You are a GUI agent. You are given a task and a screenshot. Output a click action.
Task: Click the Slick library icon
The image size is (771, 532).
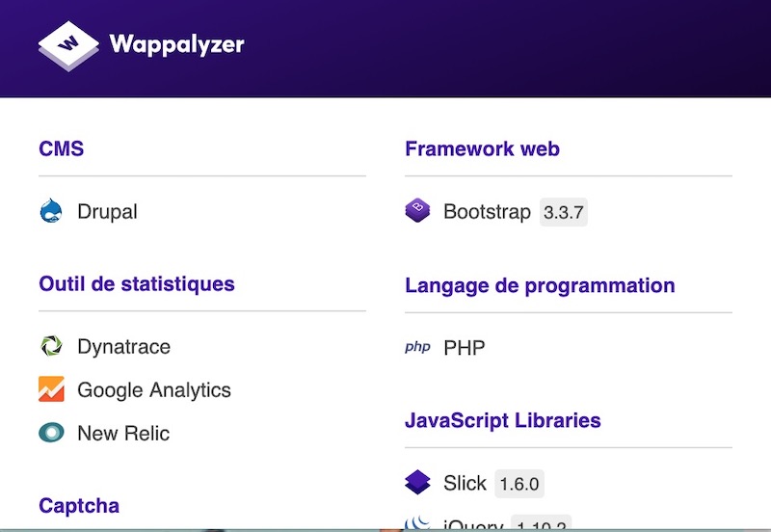click(x=417, y=482)
